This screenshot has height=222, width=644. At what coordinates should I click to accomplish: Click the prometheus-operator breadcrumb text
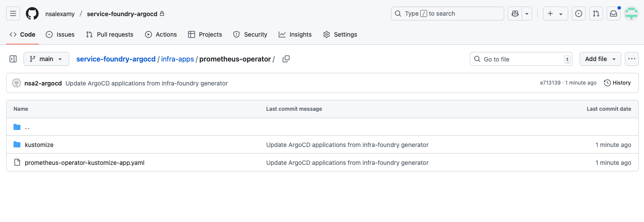[235, 59]
